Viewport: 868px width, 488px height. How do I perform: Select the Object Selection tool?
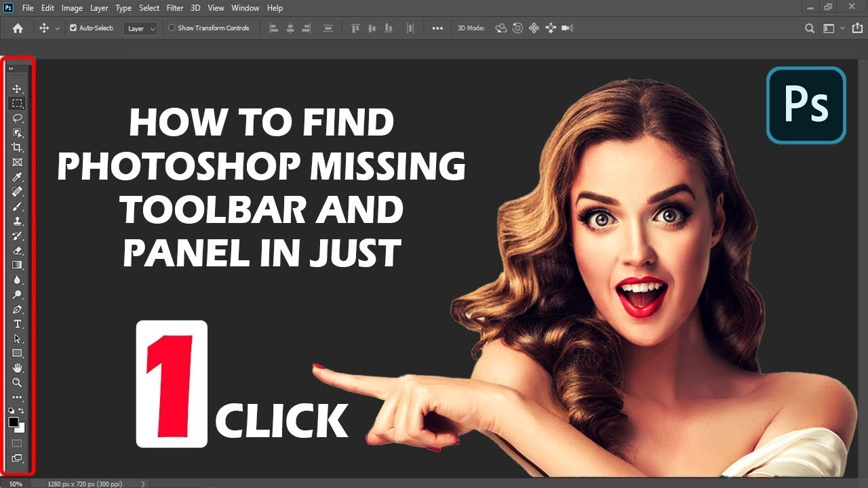(x=17, y=133)
